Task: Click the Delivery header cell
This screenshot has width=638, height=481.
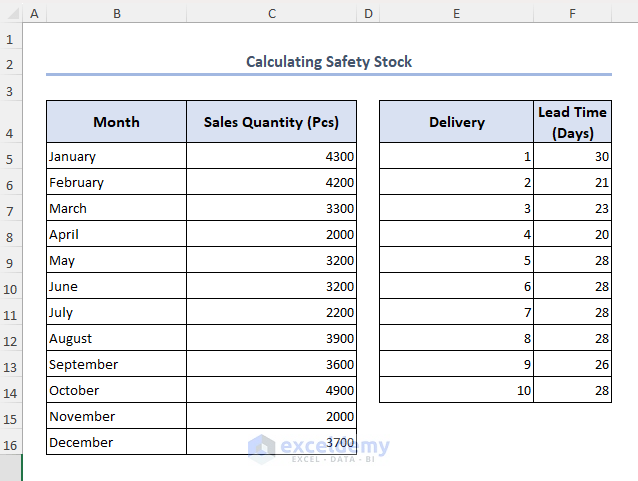Action: coord(456,122)
